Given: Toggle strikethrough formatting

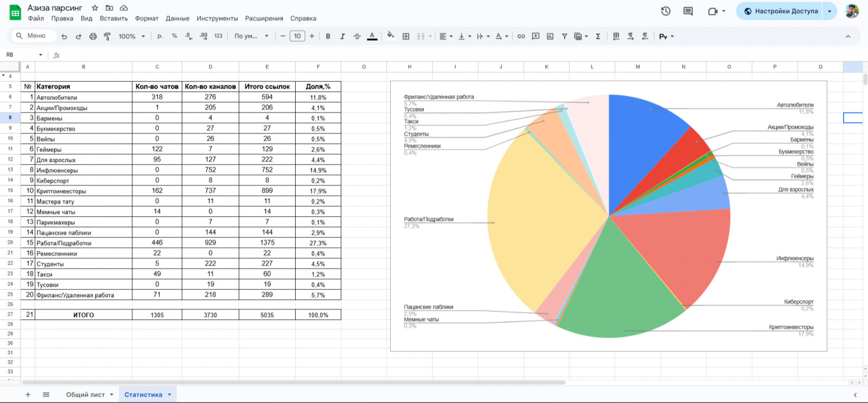Looking at the screenshot, I should (357, 36).
